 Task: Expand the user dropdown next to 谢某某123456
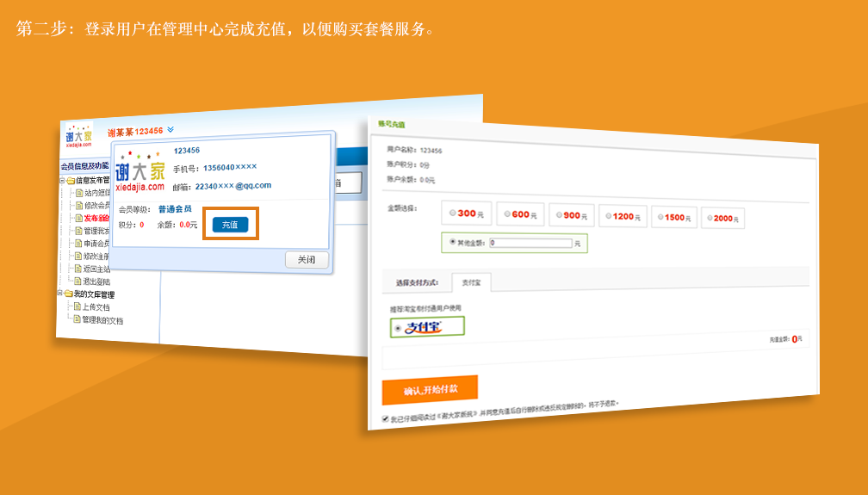[170, 130]
